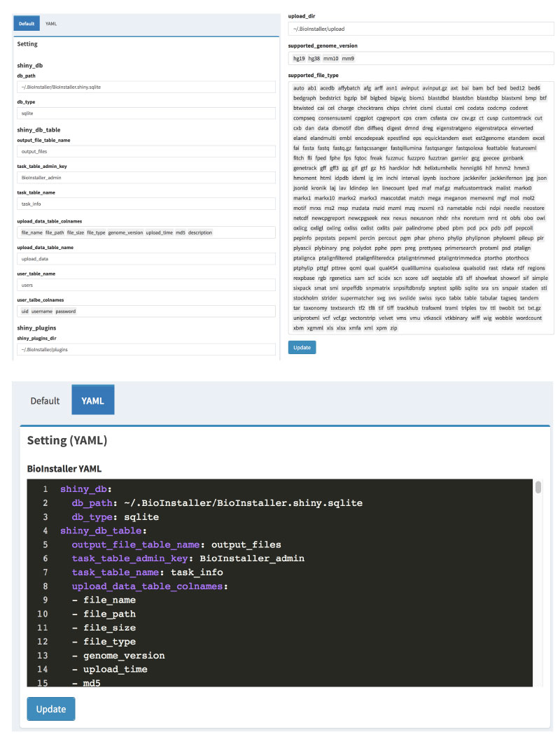Select the genbank file type tag

[x=513, y=158]
